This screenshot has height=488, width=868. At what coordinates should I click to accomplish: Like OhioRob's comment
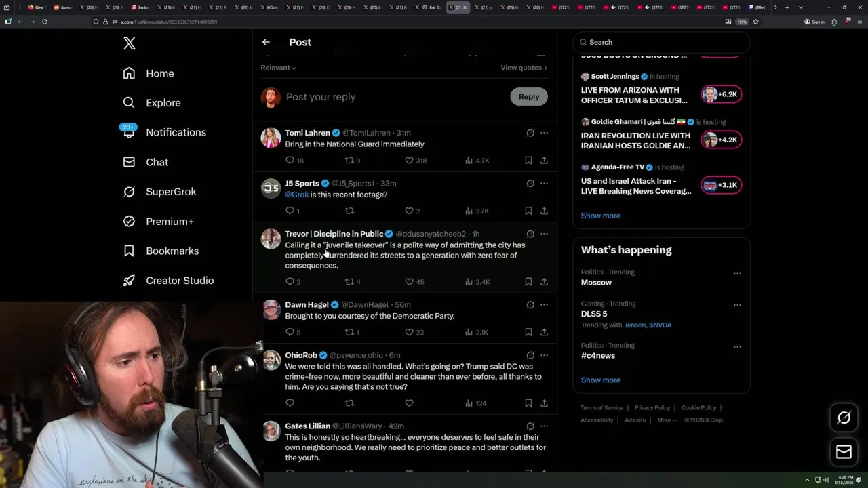pos(409,403)
